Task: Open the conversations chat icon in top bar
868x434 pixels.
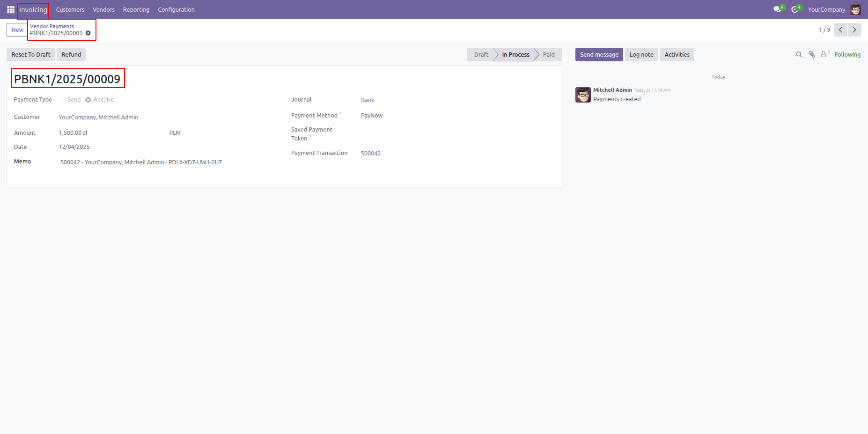Action: pos(778,9)
